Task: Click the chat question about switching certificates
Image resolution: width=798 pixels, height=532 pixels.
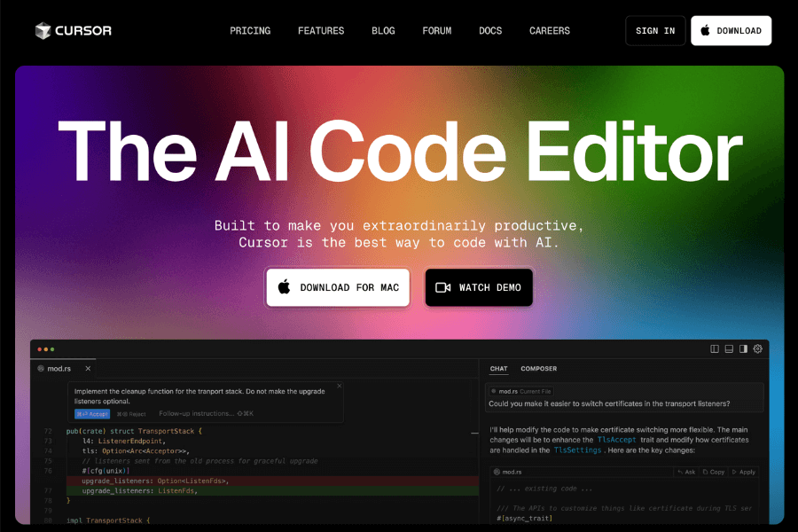Action: click(x=609, y=403)
